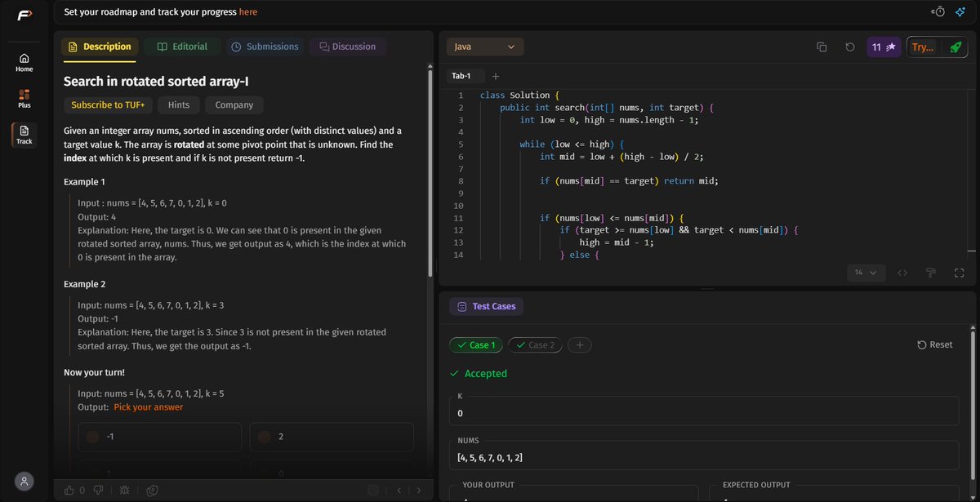Follow the orange 'here' roadmap link
Image resolution: width=980 pixels, height=502 pixels.
tap(248, 12)
